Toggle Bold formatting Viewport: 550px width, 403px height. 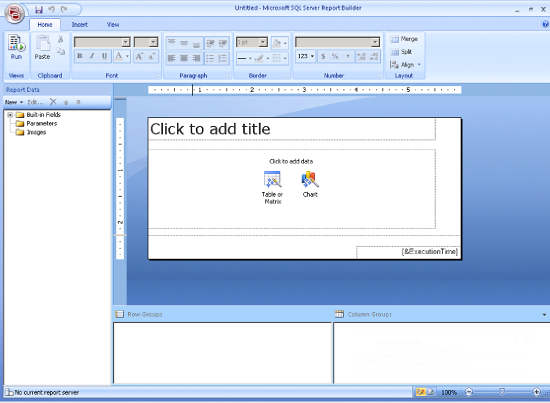tap(80, 56)
